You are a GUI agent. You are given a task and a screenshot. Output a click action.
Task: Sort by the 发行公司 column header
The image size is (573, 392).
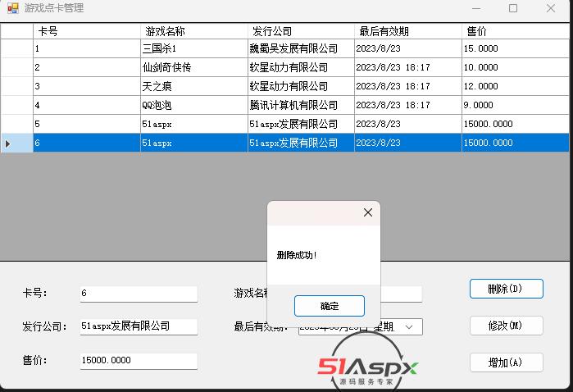click(x=301, y=31)
